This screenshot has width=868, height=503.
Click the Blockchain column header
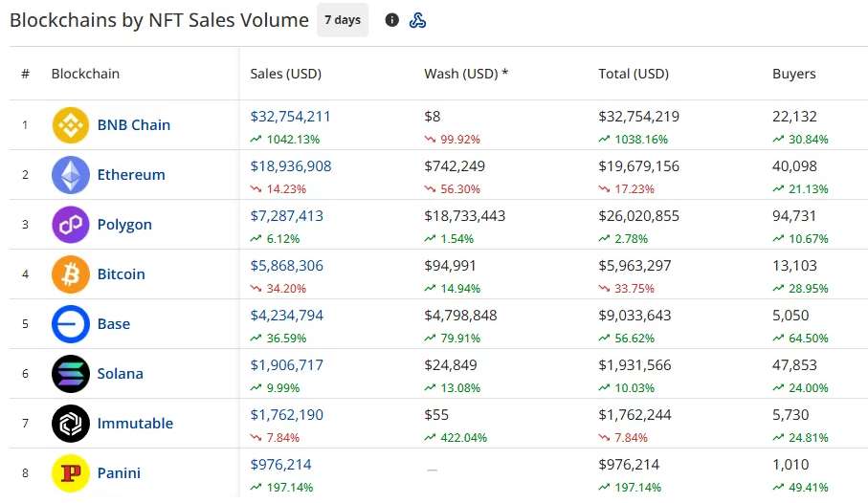click(85, 74)
